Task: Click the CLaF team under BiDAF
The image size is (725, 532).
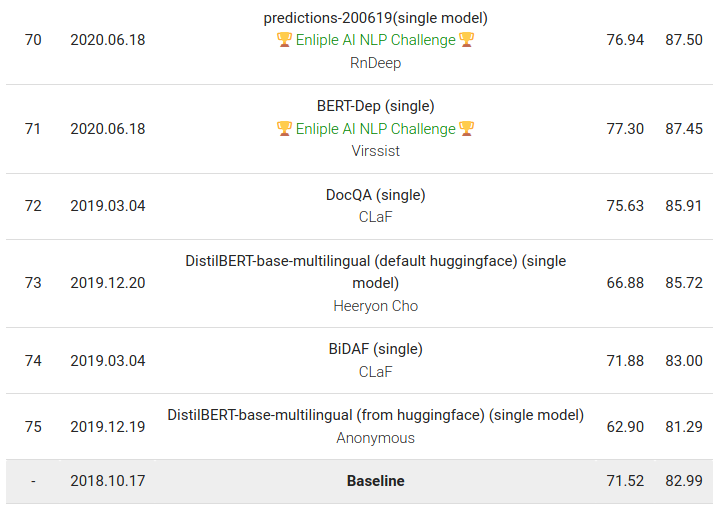Action: [x=375, y=372]
